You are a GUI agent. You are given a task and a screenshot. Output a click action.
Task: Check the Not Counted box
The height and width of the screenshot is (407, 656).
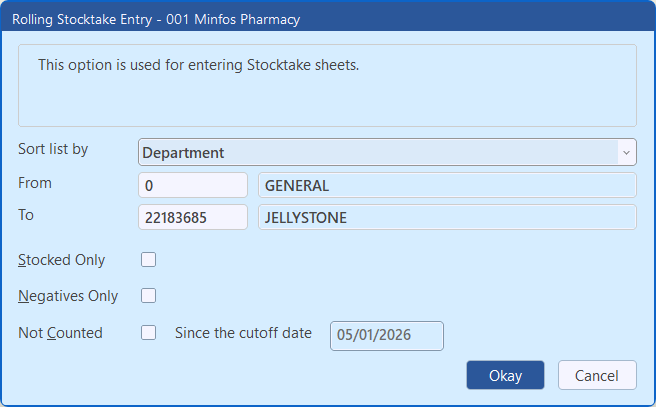(149, 333)
